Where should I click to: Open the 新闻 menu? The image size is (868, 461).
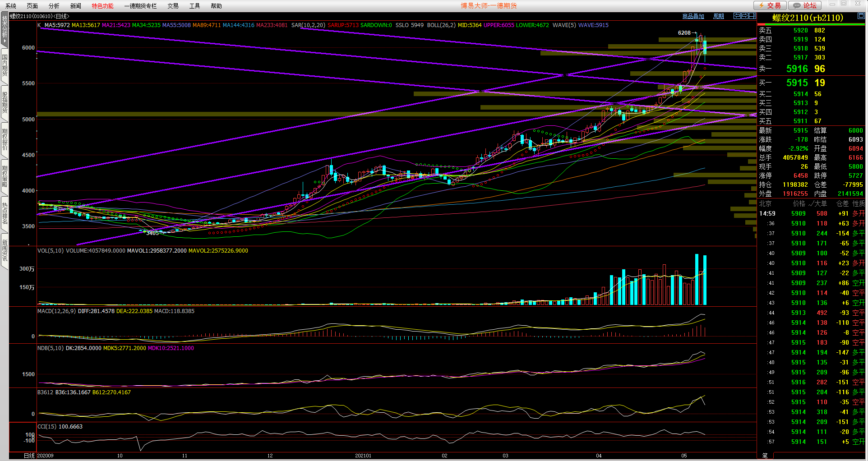[x=76, y=6]
